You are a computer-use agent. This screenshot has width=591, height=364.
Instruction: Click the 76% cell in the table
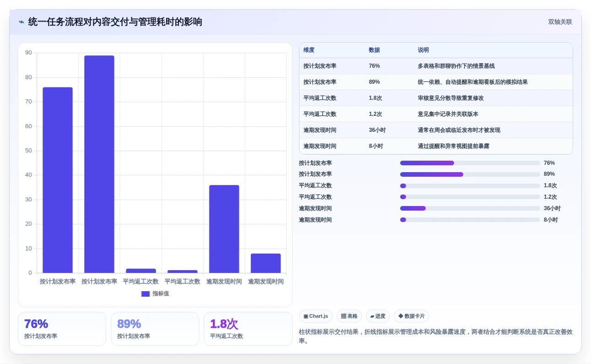click(374, 66)
